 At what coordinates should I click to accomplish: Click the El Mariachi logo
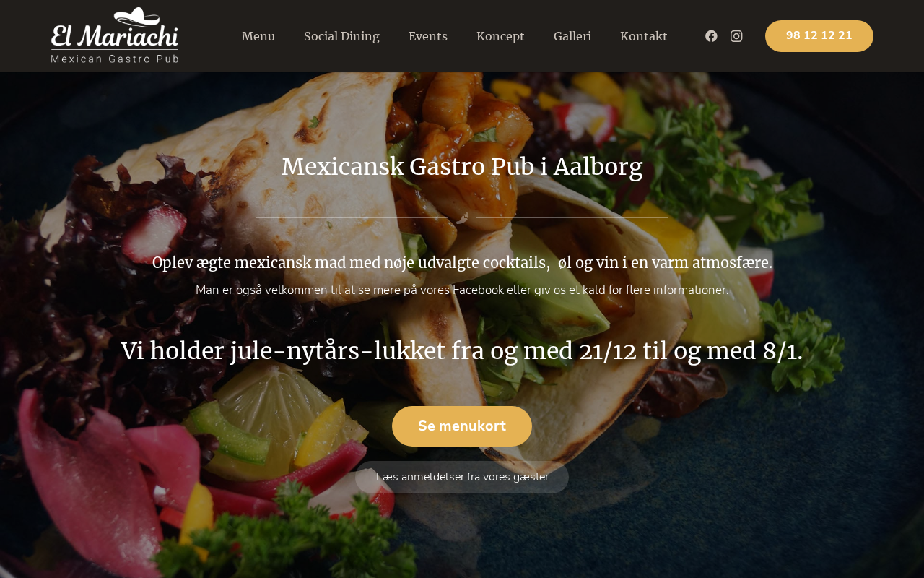coord(115,35)
